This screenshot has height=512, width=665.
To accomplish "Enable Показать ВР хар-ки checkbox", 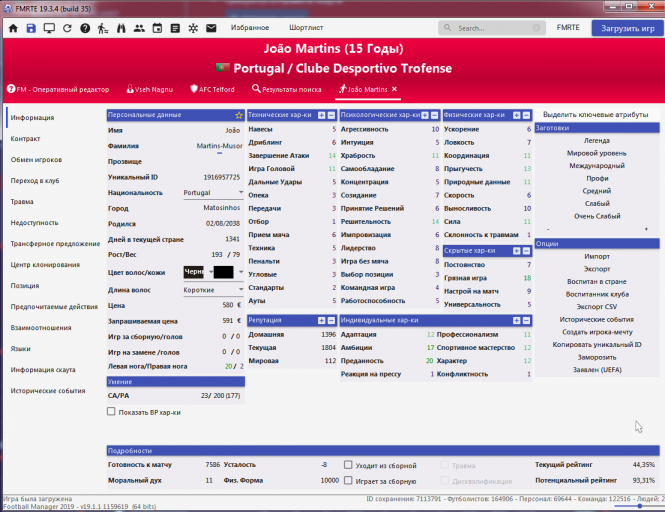I will coord(111,411).
